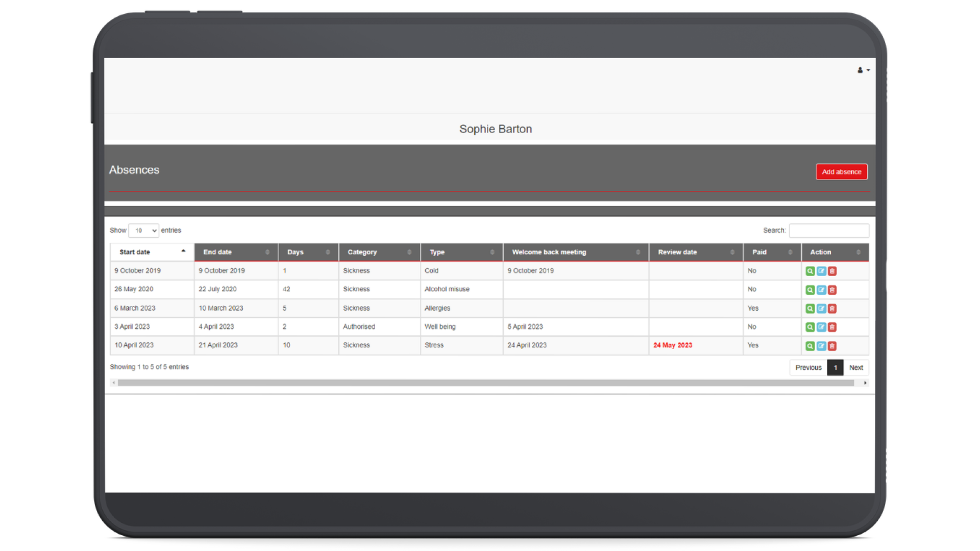The width and height of the screenshot is (980, 551).
Task: Delete the Allergies absence record
Action: tap(832, 308)
